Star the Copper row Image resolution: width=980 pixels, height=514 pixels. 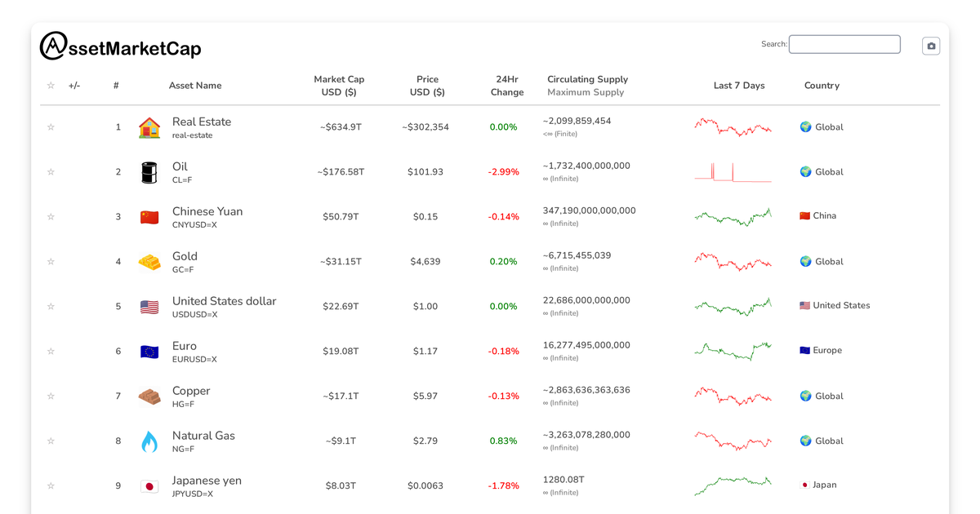click(51, 397)
